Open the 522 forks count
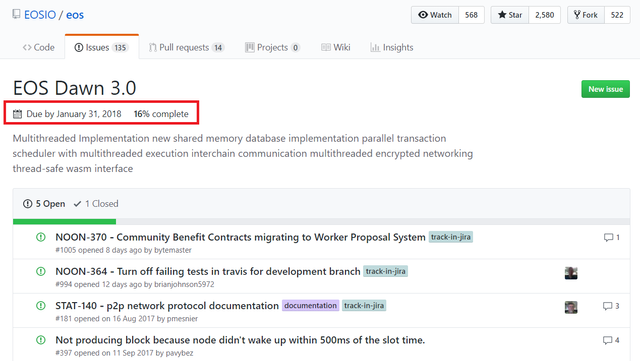The image size is (640, 361). click(617, 15)
